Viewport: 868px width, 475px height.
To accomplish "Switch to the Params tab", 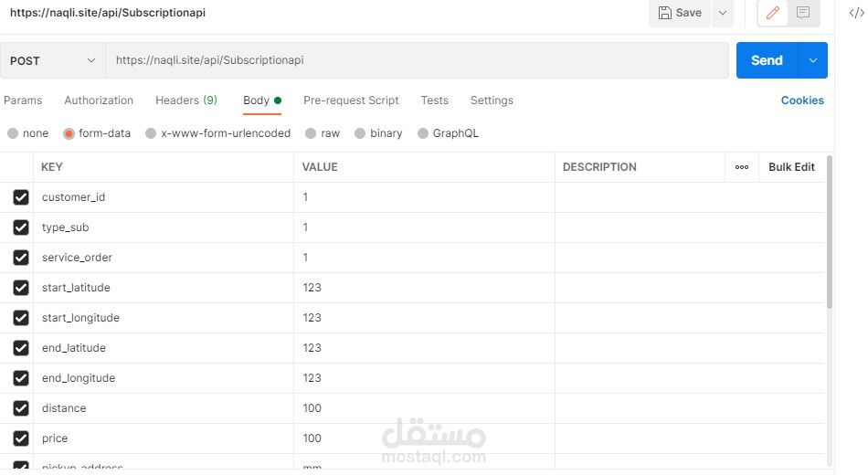I will 23,100.
